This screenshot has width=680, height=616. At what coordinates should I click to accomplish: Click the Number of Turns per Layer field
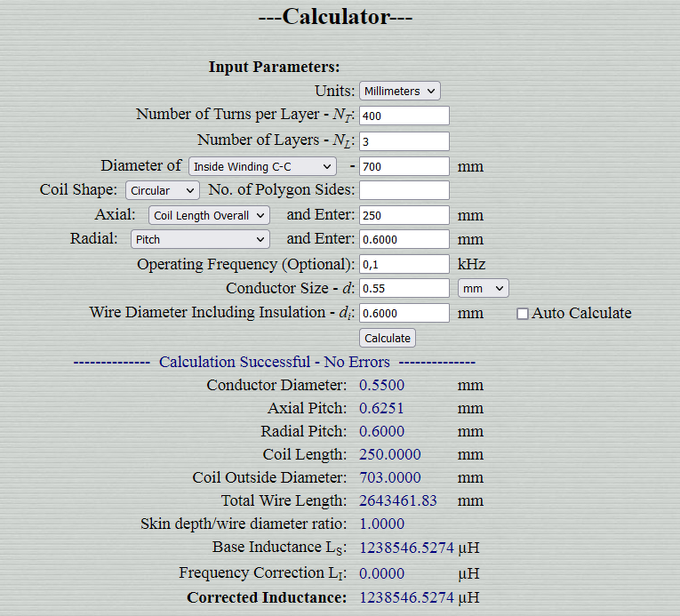point(404,116)
